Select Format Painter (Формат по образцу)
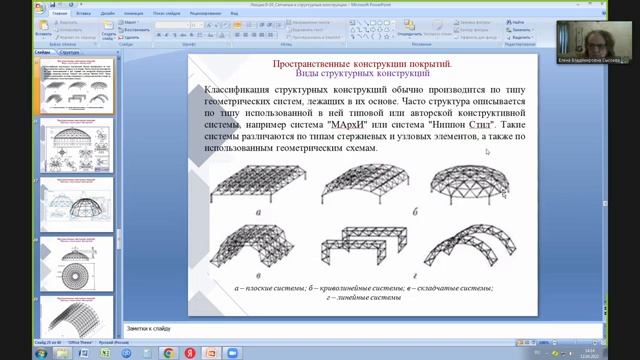 [75, 37]
